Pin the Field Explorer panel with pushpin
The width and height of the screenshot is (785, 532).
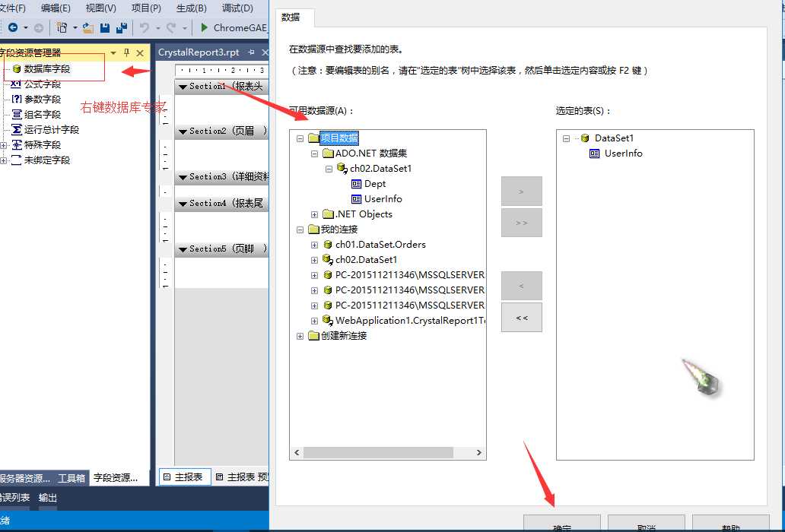pyautogui.click(x=127, y=52)
